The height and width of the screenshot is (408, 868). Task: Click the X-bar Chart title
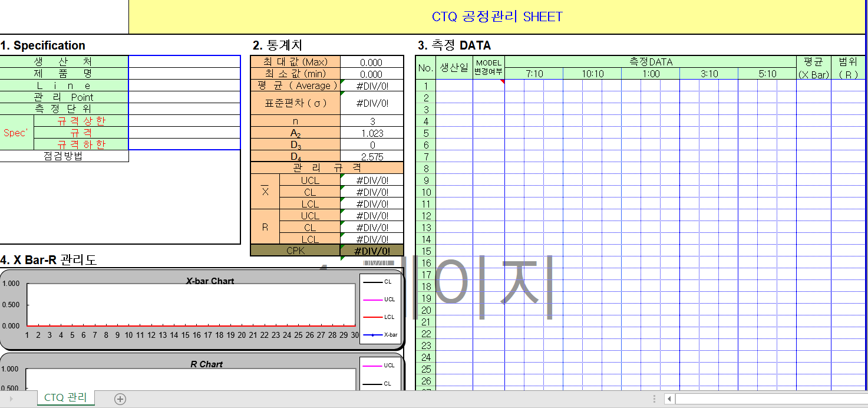(x=210, y=281)
